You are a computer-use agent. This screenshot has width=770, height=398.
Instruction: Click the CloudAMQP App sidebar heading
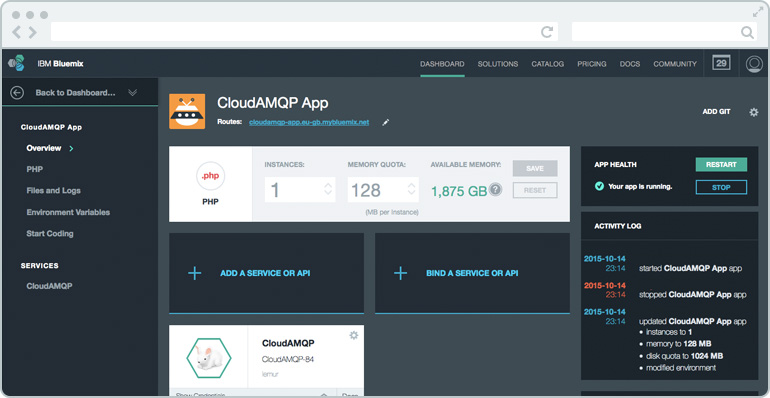coord(51,127)
